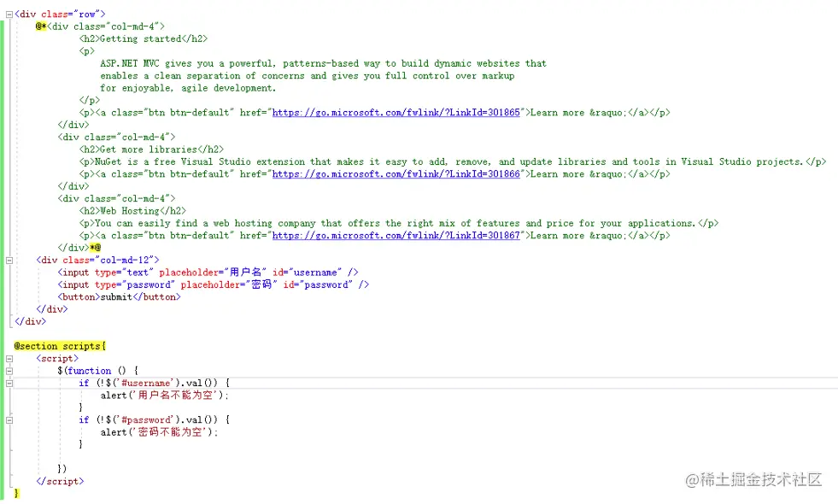838x504 pixels.
Task: Click the Web Hosting h2 line
Action: [x=132, y=211]
